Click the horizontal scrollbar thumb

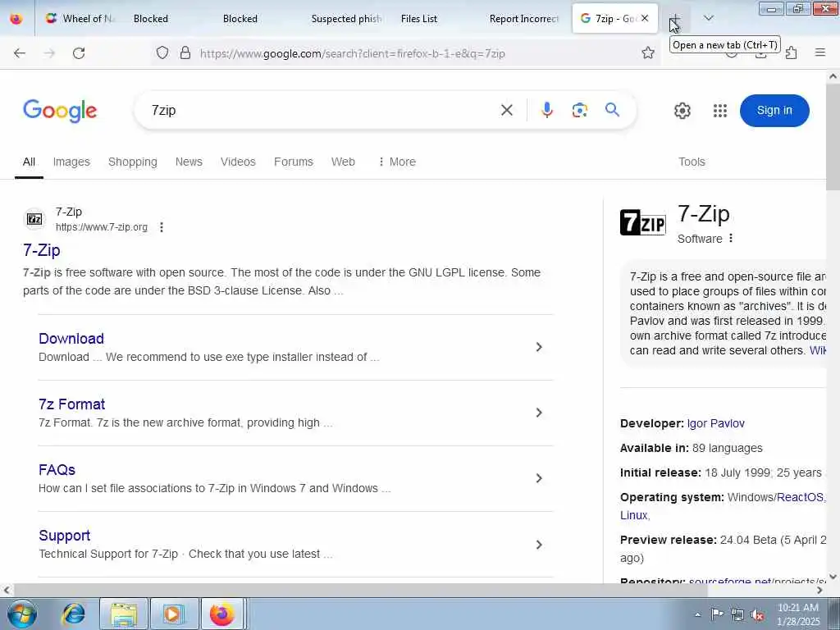(x=359, y=591)
